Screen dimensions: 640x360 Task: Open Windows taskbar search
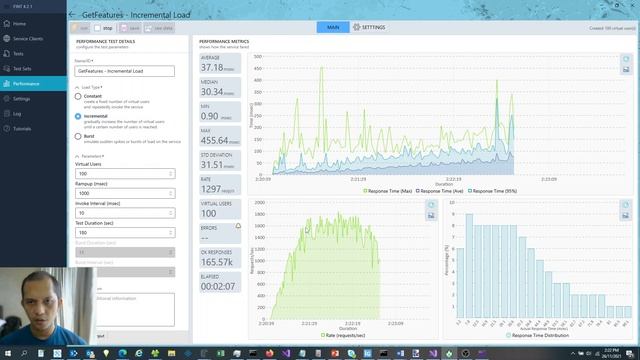(x=24, y=353)
